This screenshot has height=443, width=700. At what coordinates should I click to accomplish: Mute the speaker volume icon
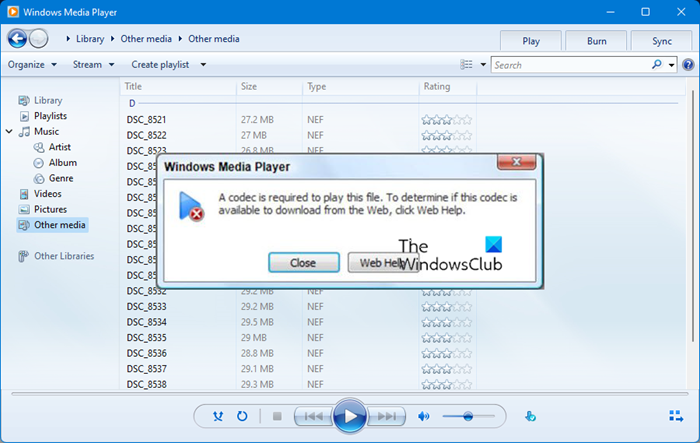point(423,416)
